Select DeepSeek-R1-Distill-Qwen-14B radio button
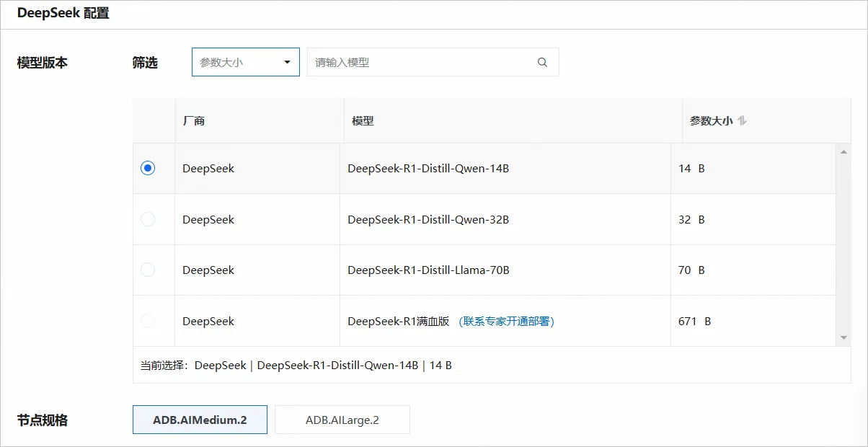Screen dimensions: 868x447 click(x=148, y=169)
